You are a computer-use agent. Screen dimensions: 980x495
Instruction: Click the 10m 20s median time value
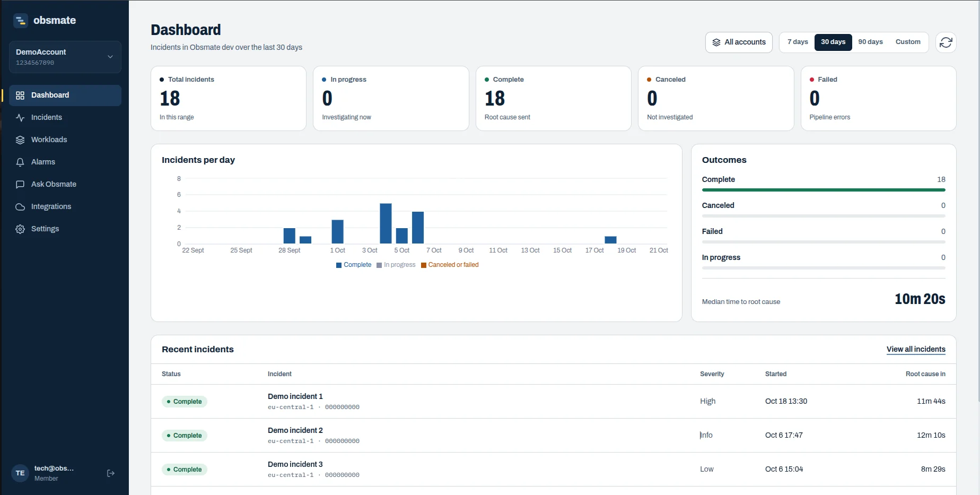click(x=920, y=299)
